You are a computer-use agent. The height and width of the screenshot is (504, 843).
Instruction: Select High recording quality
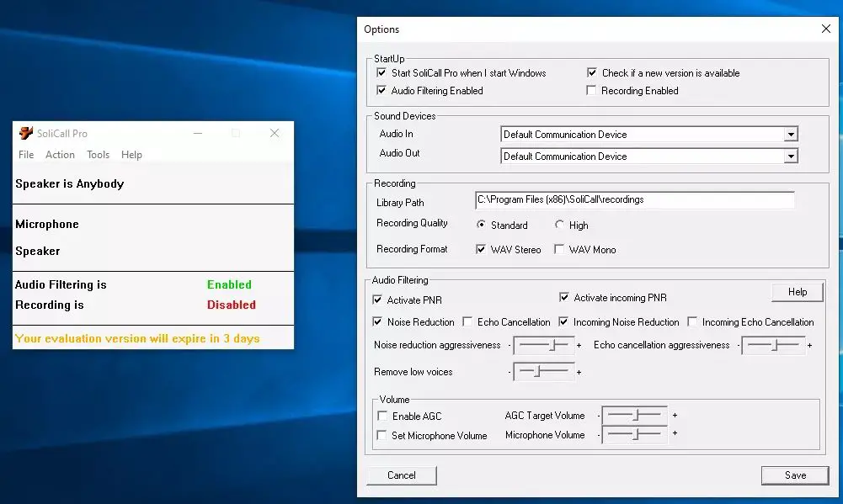(x=560, y=225)
